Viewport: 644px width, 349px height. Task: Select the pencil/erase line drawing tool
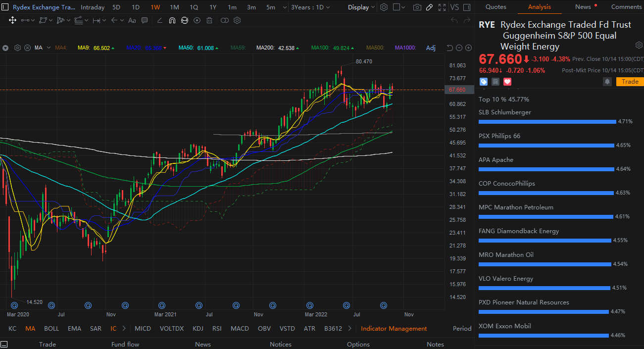click(159, 20)
